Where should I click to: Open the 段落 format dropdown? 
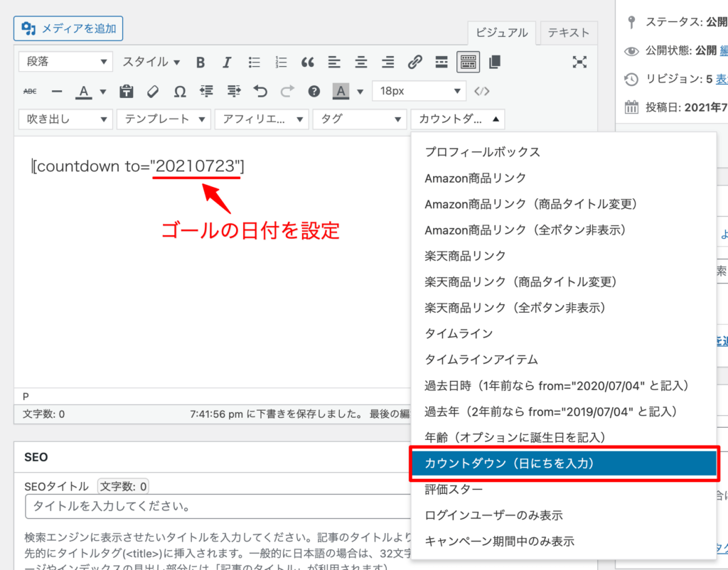pos(65,62)
